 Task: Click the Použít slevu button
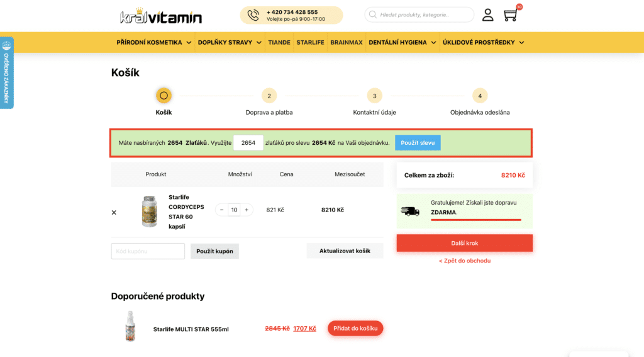click(418, 143)
